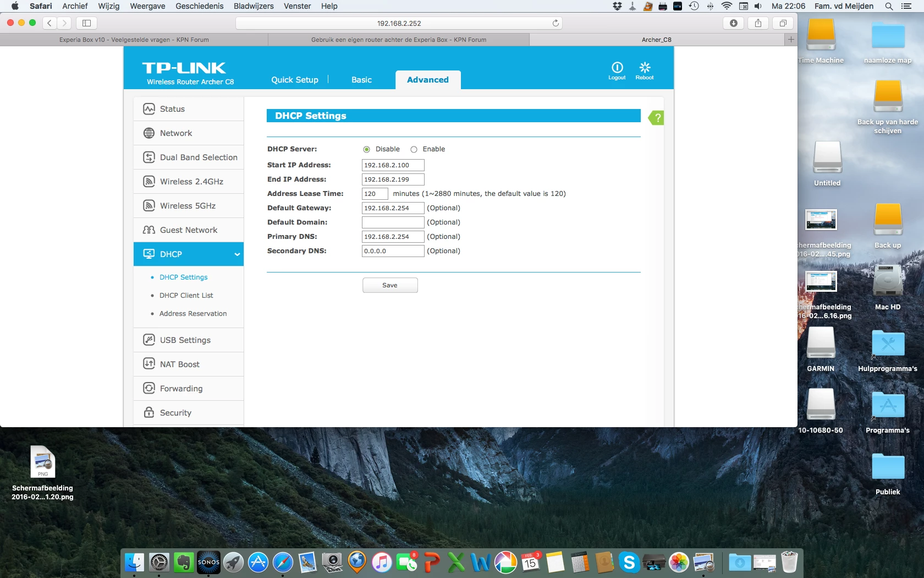
Task: Open Security section in sidebar
Action: [189, 413]
